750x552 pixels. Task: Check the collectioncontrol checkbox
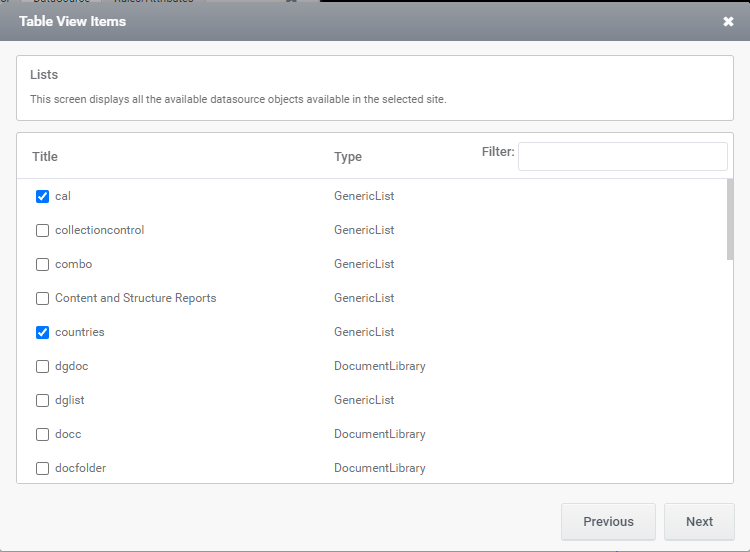[43, 231]
